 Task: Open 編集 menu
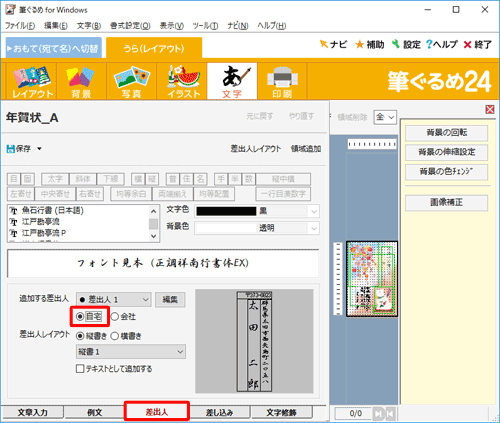[x=56, y=26]
